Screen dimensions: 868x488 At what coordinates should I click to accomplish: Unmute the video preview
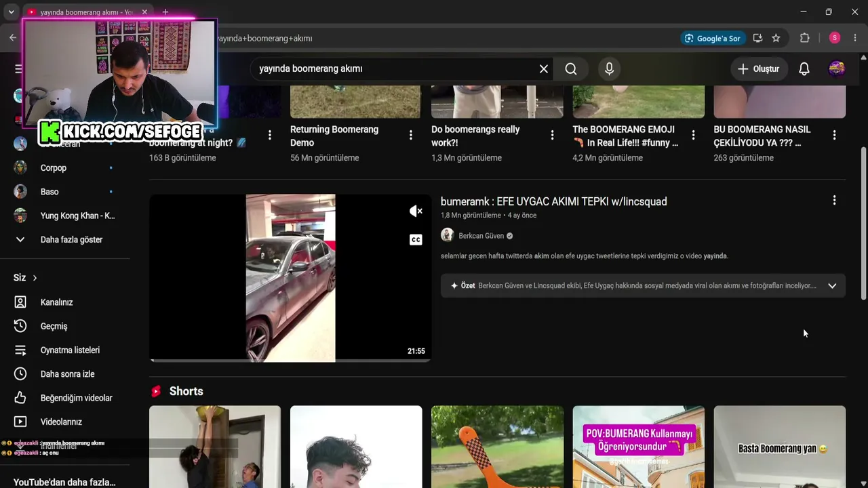coord(416,211)
